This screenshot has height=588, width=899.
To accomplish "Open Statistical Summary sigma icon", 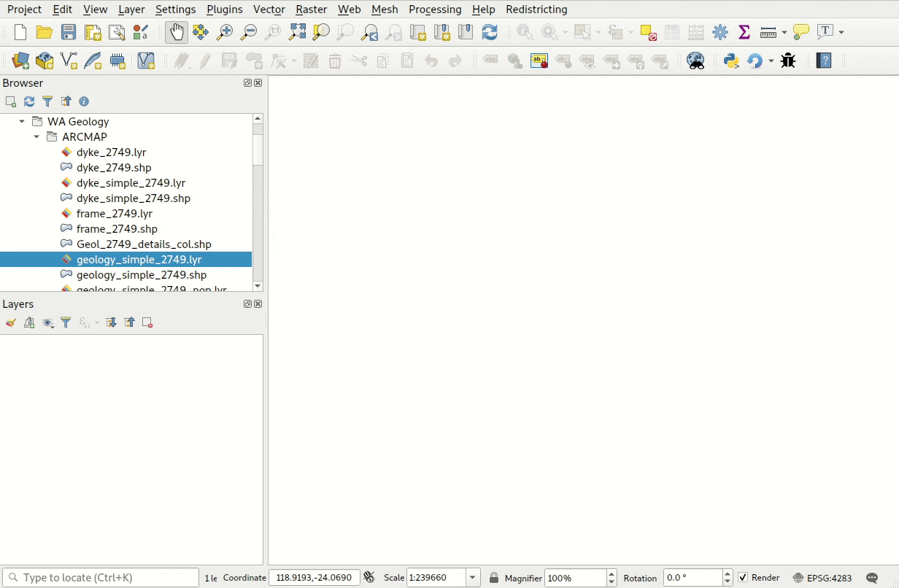I will pos(744,32).
